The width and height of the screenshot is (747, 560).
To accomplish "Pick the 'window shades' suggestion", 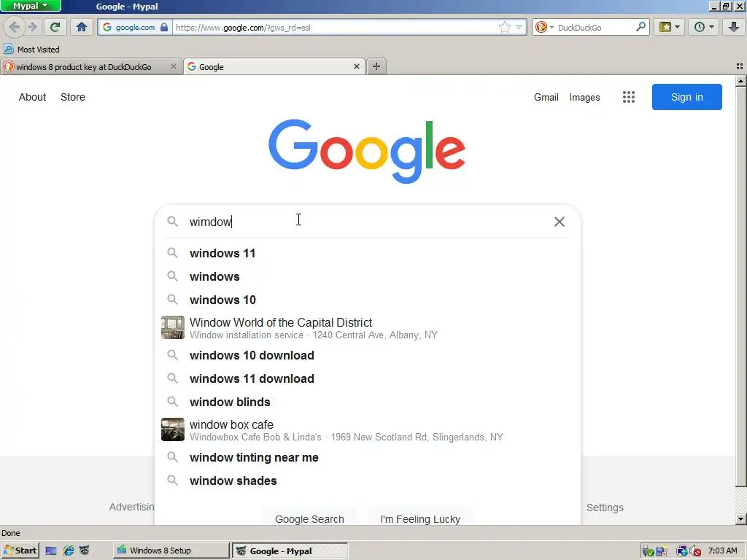I will pyautogui.click(x=368, y=481).
